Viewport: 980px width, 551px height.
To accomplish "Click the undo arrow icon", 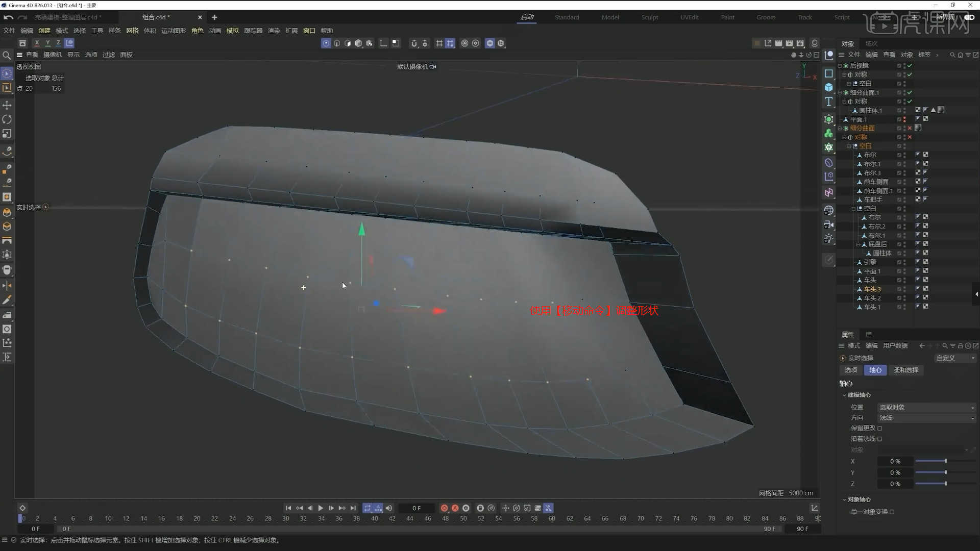I will (x=8, y=17).
